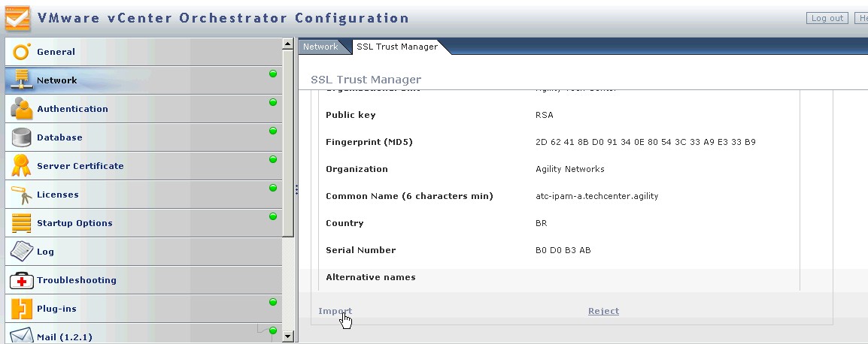Select the SSL Trust Manager tab
The image size is (868, 344).
pyautogui.click(x=396, y=47)
